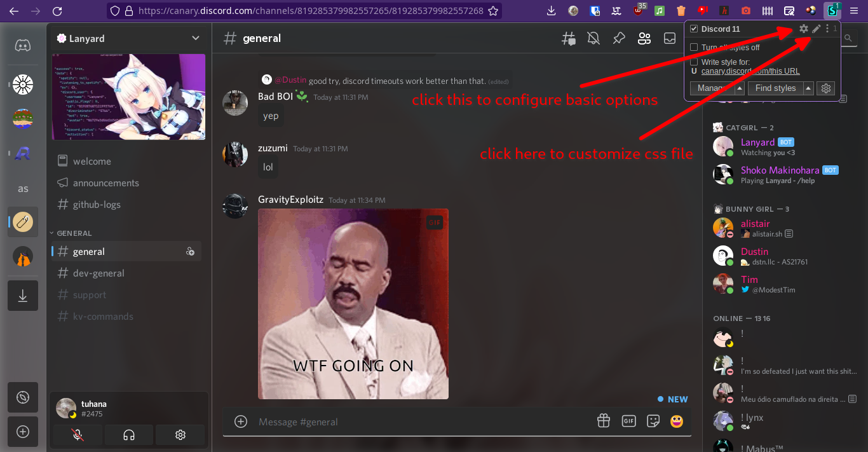Download apps icon in the server list
Screen dimensions: 868x452
23,296
